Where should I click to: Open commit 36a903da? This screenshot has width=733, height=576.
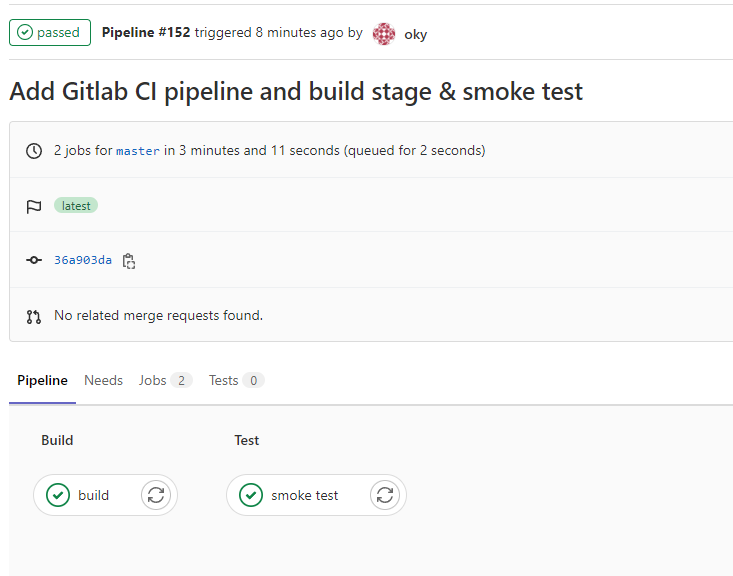click(x=83, y=260)
